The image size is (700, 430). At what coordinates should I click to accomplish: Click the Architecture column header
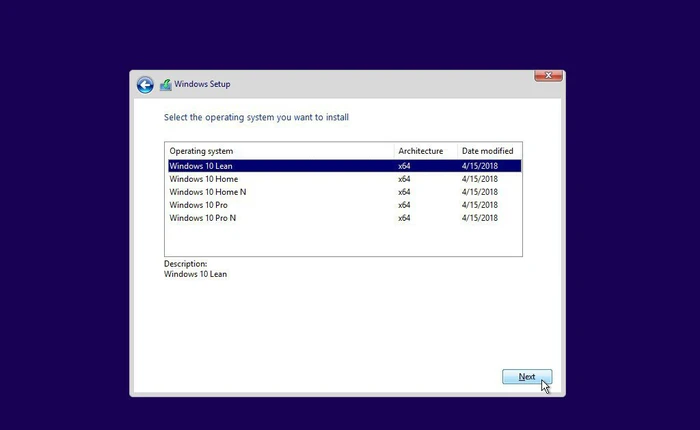[x=425, y=151]
